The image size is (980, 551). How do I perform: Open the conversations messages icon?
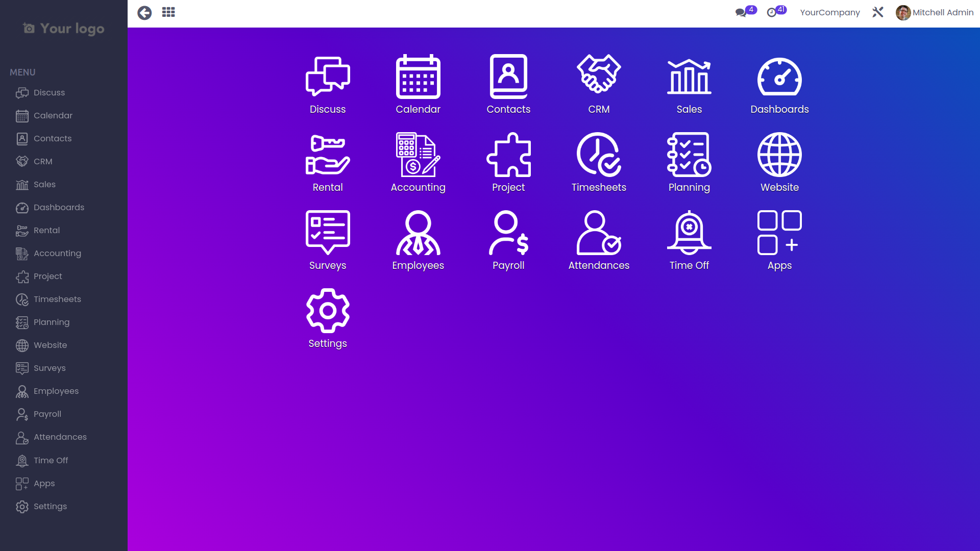(741, 13)
